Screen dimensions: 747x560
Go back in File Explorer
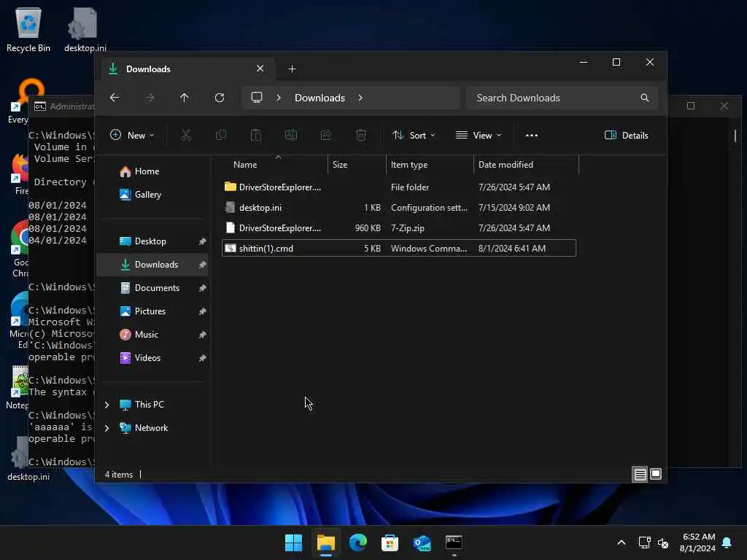pos(115,98)
